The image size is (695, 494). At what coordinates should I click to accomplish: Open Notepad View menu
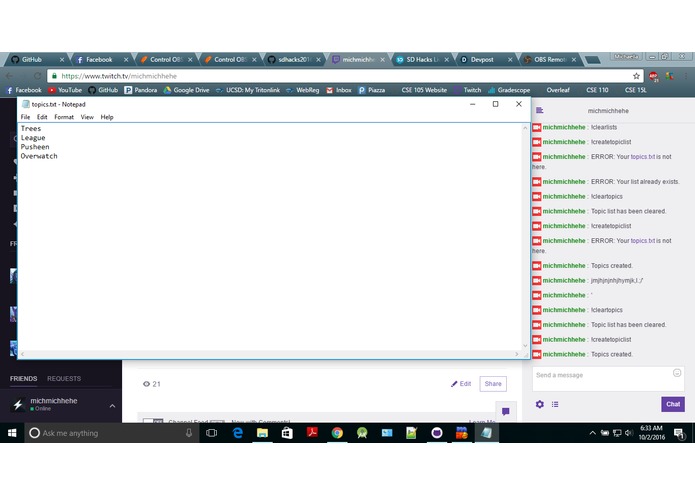point(87,117)
